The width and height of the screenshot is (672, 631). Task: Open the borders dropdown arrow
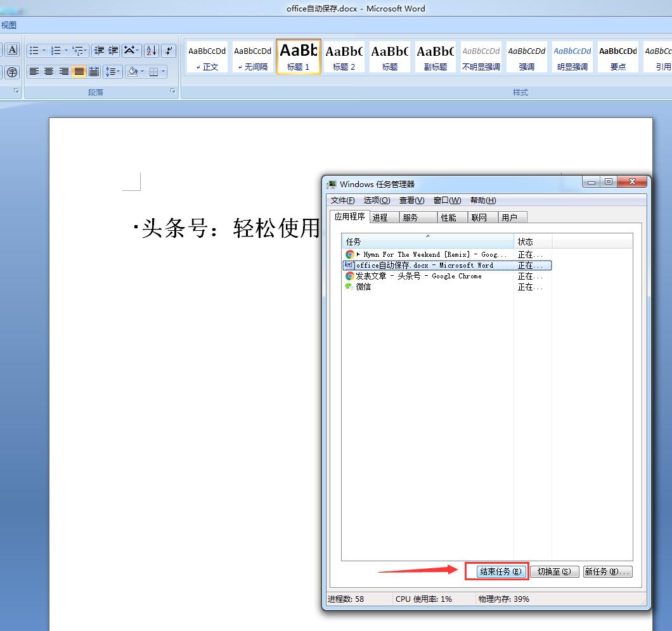164,72
